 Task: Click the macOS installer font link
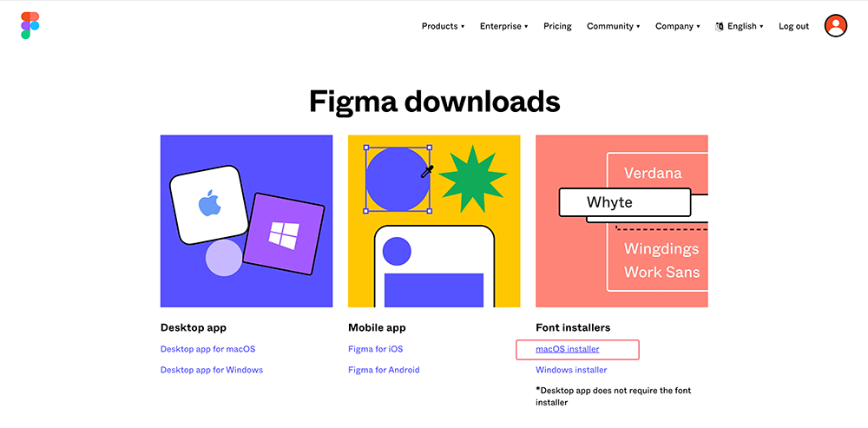[x=567, y=349]
